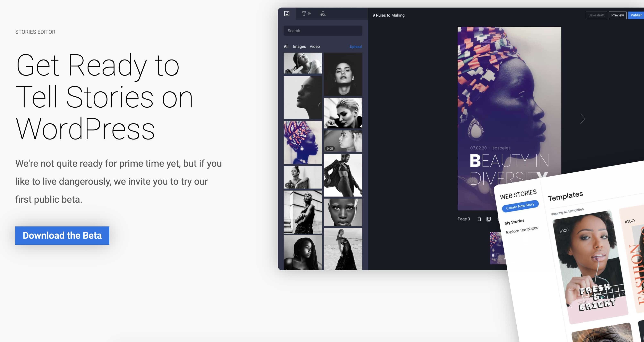Click the '07.02.20 - Isosceles' caption text
Viewport: 644px width, 342px height.
tap(490, 148)
